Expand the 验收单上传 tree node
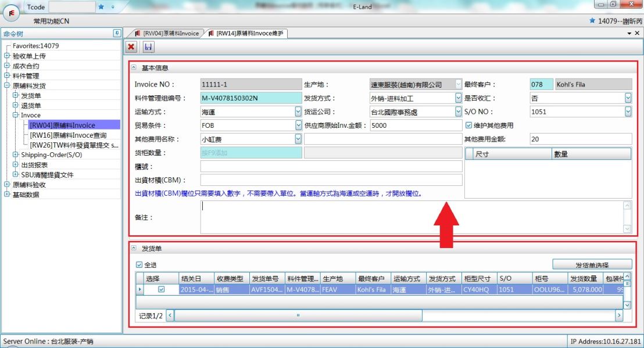Image resolution: width=644 pixels, height=348 pixels. tap(7, 56)
